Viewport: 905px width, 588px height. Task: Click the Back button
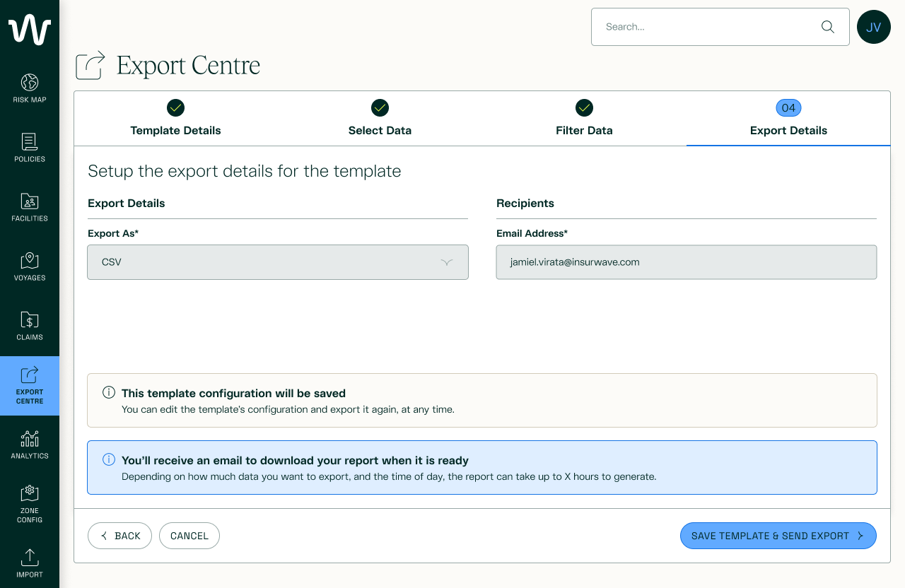pyautogui.click(x=119, y=536)
